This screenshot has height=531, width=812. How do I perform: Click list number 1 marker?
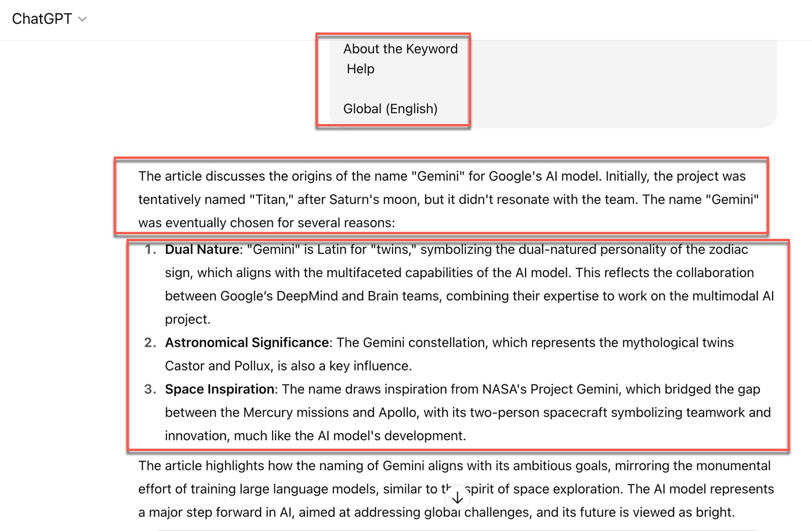click(151, 249)
